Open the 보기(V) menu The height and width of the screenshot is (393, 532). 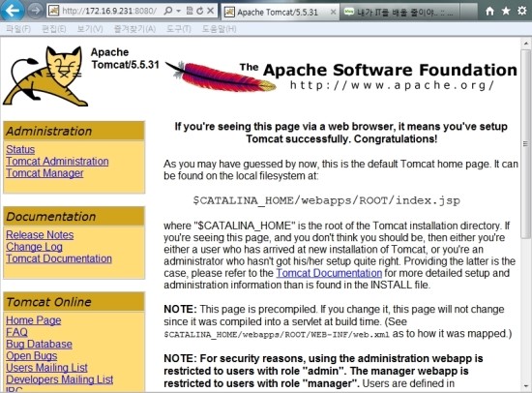90,29
